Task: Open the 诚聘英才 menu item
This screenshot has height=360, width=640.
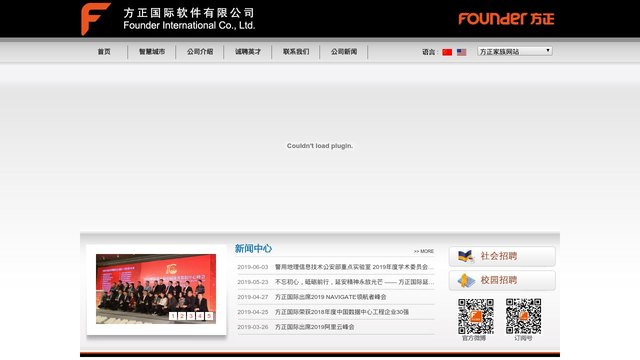Action: pyautogui.click(x=248, y=52)
